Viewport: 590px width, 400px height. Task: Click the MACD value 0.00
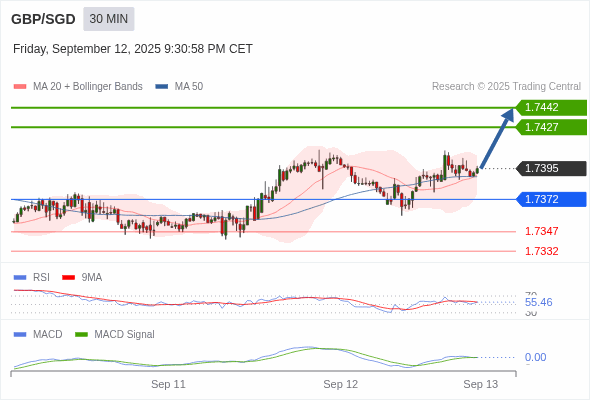(535, 357)
